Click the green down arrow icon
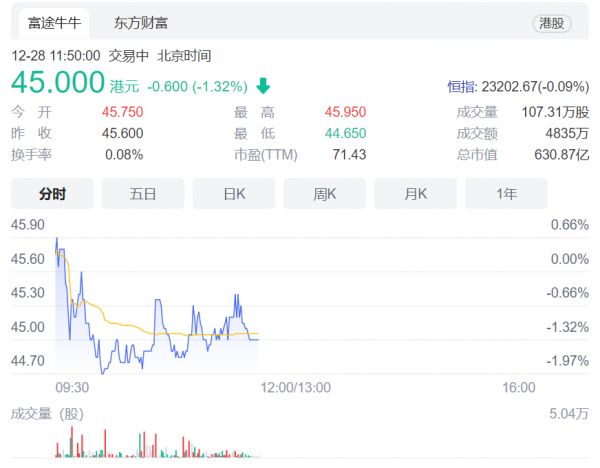This screenshot has height=468, width=600. [264, 85]
